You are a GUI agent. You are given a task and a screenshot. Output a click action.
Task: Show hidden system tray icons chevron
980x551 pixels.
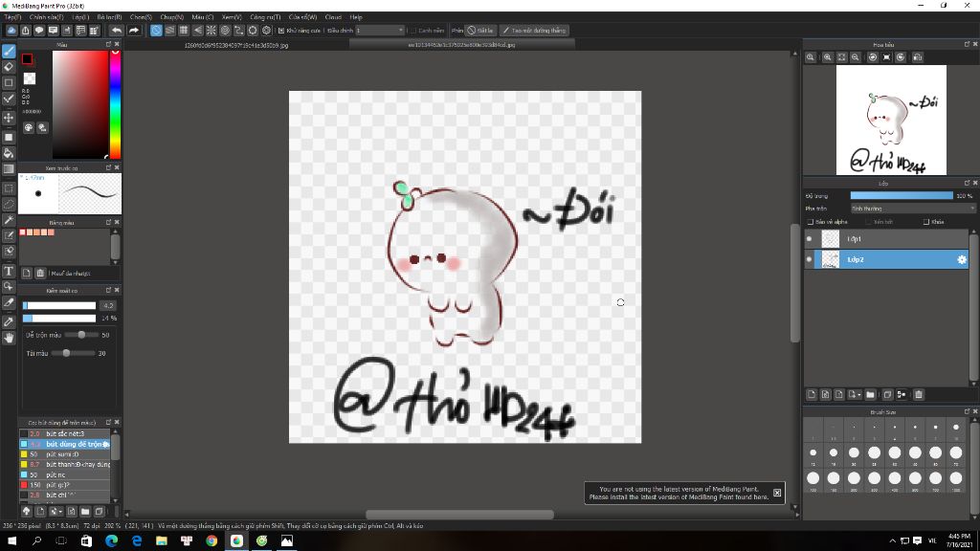(x=892, y=541)
